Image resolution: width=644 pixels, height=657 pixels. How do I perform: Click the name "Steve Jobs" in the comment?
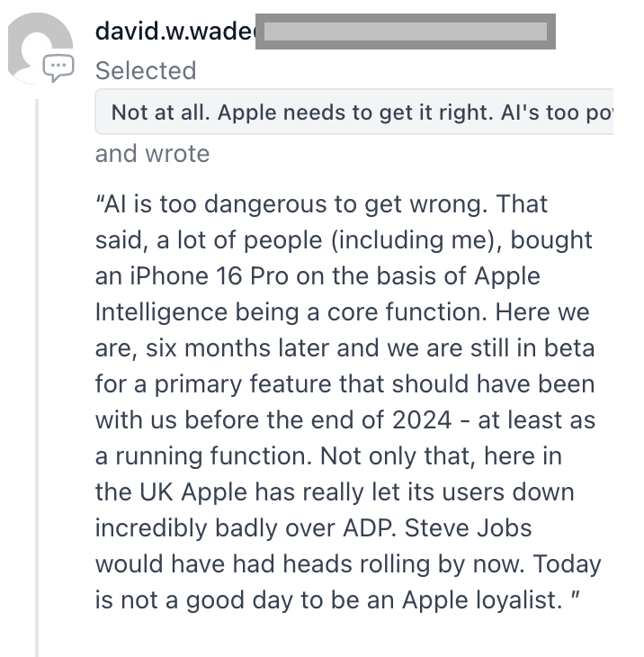(468, 528)
